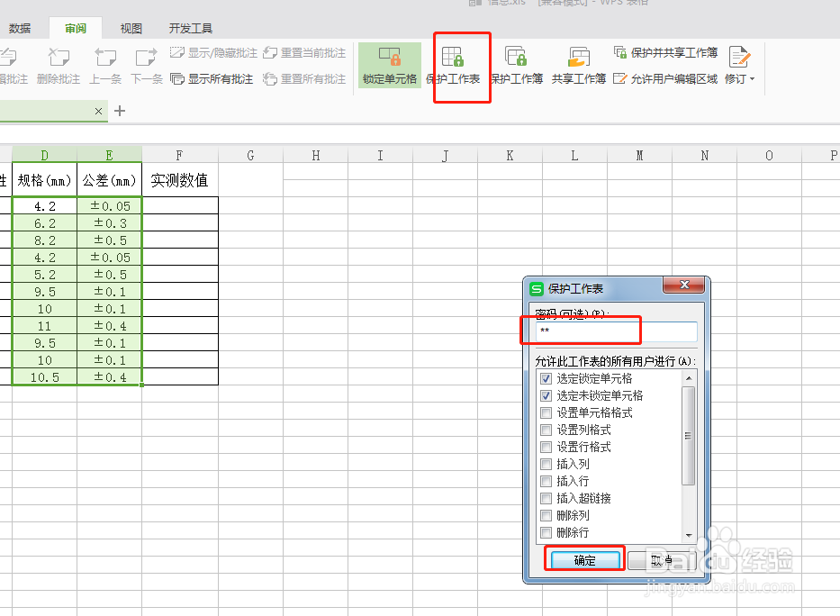Uncheck 选定锁定单元格 in the dialog
Image resolution: width=840 pixels, height=616 pixels.
546,378
